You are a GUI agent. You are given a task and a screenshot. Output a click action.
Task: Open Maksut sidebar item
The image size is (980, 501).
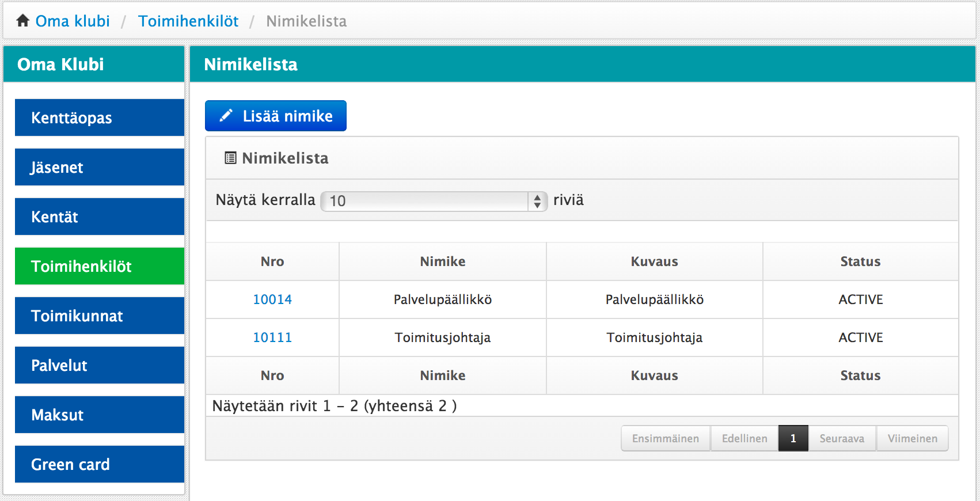pos(100,415)
